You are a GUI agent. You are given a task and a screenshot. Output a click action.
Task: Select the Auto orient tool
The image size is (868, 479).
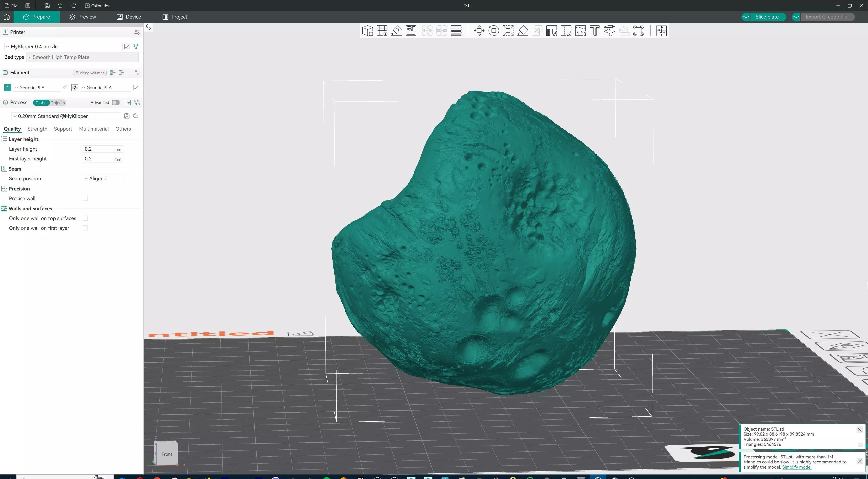point(397,31)
